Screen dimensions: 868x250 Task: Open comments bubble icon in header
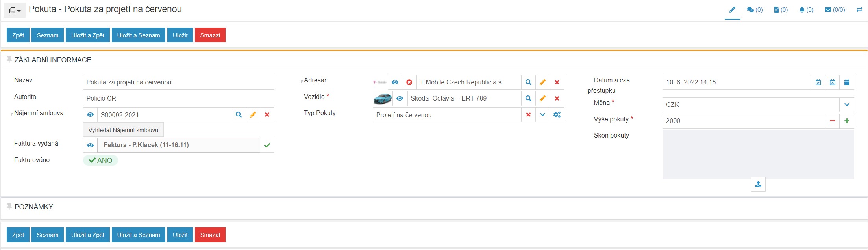(x=755, y=10)
